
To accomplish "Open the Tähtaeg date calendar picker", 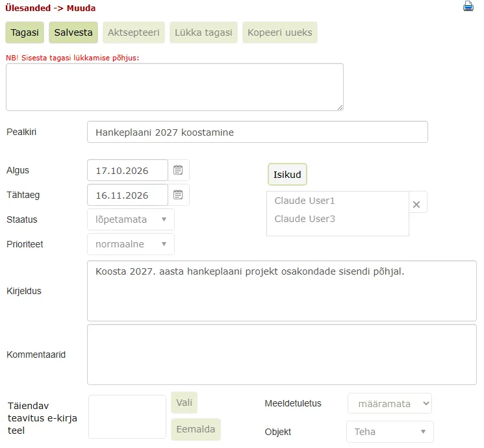I will pyautogui.click(x=178, y=195).
